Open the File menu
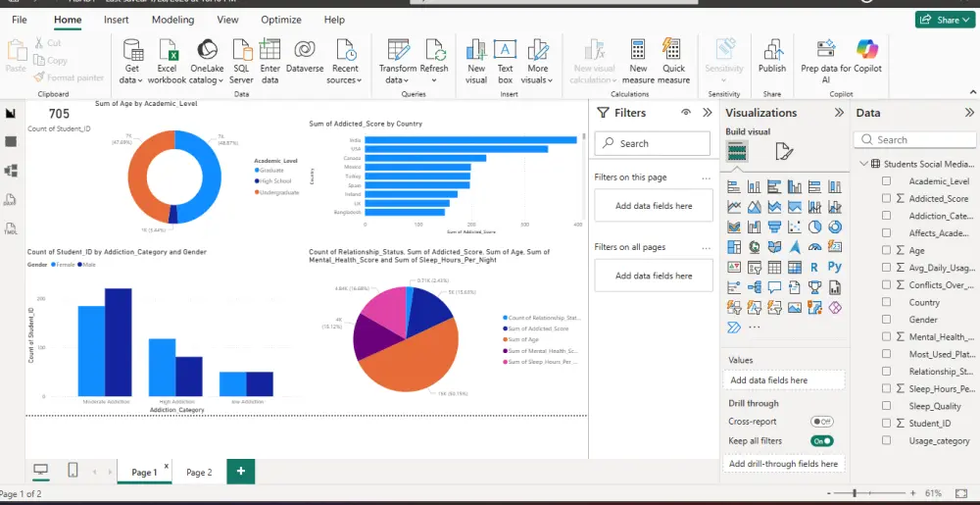 pyautogui.click(x=20, y=20)
